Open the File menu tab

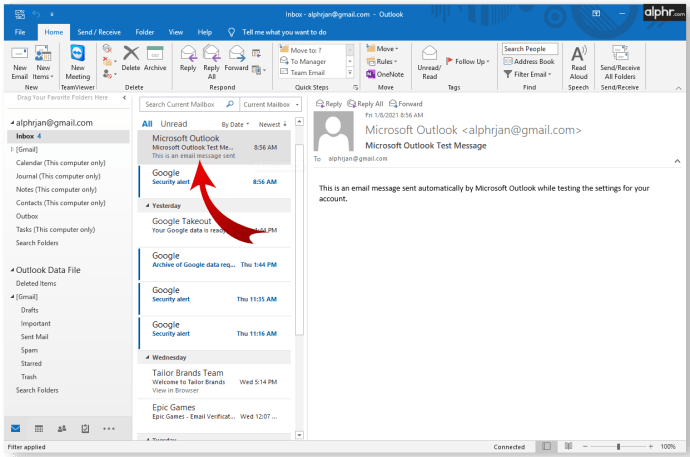(x=20, y=32)
